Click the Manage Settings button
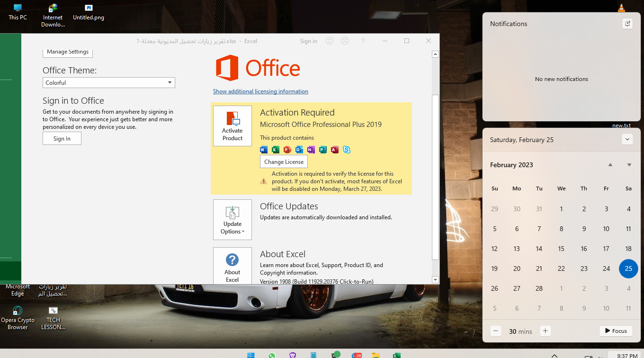 pos(68,52)
